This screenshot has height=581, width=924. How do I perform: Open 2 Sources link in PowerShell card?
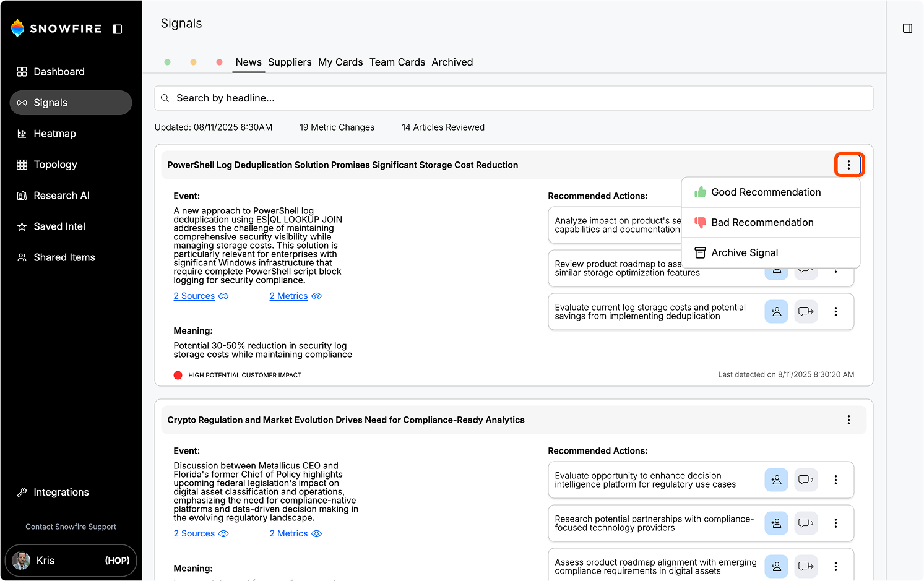click(x=194, y=296)
